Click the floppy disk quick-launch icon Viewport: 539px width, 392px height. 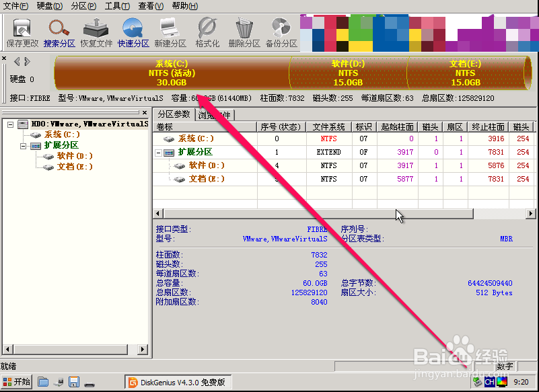pos(74,382)
